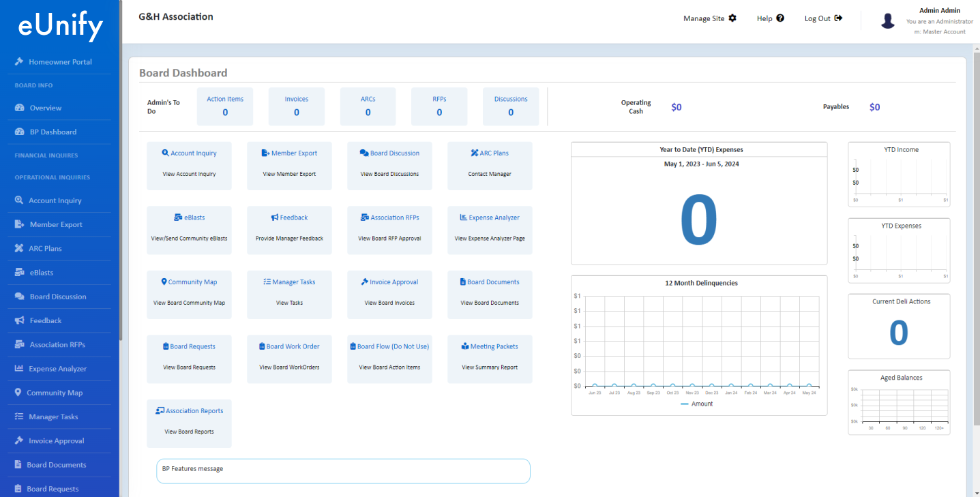Click the eBlasts icon in the sidebar
This screenshot has height=497, width=980.
coord(18,272)
